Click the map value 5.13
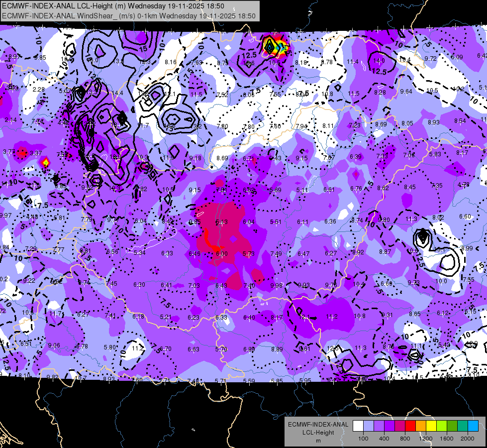 click(x=221, y=222)
